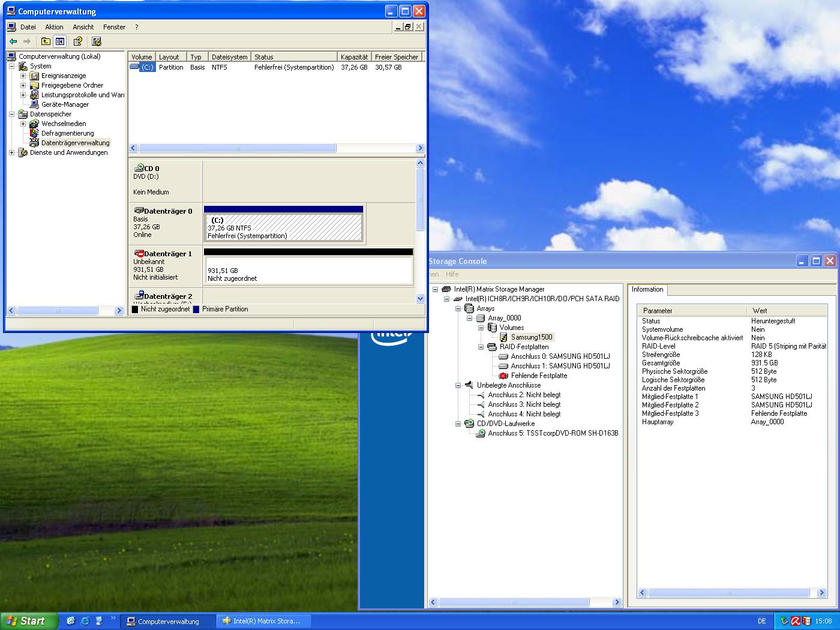
Task: Open the Hilfe menu in Storage Console
Action: 452,274
